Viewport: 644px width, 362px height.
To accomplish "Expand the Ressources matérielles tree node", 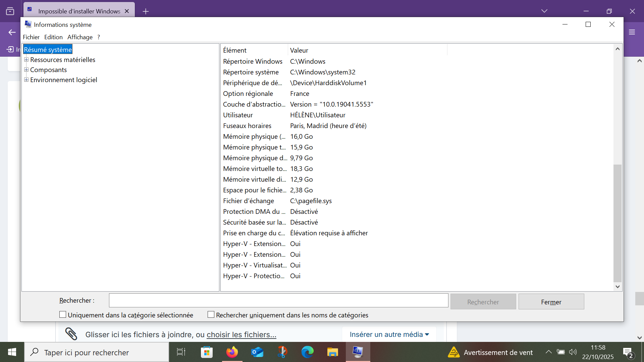I will pos(26,60).
